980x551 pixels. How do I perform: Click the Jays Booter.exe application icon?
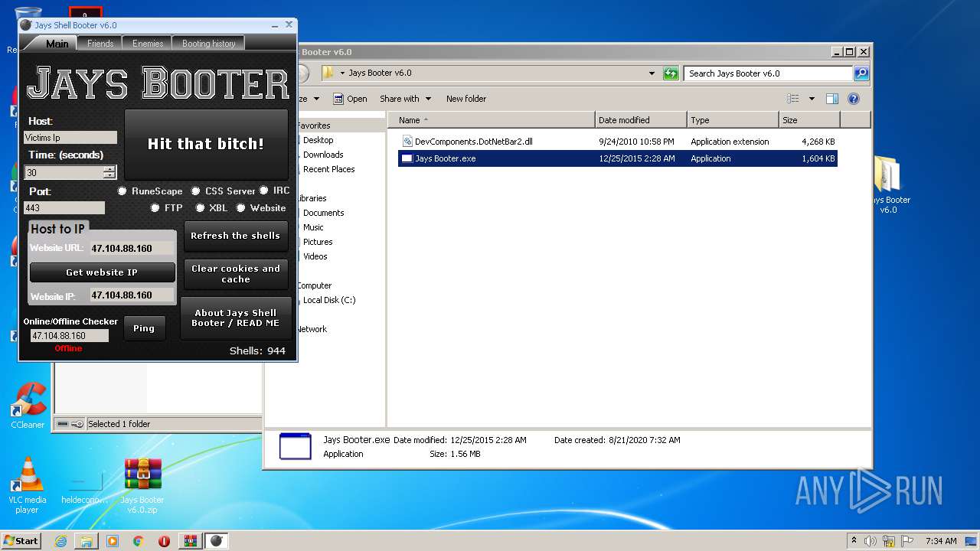(x=407, y=158)
